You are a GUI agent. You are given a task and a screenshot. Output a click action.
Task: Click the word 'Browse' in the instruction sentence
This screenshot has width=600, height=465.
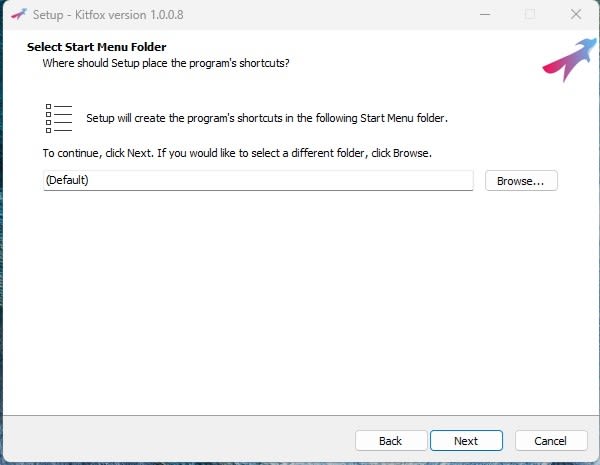pyautogui.click(x=411, y=153)
